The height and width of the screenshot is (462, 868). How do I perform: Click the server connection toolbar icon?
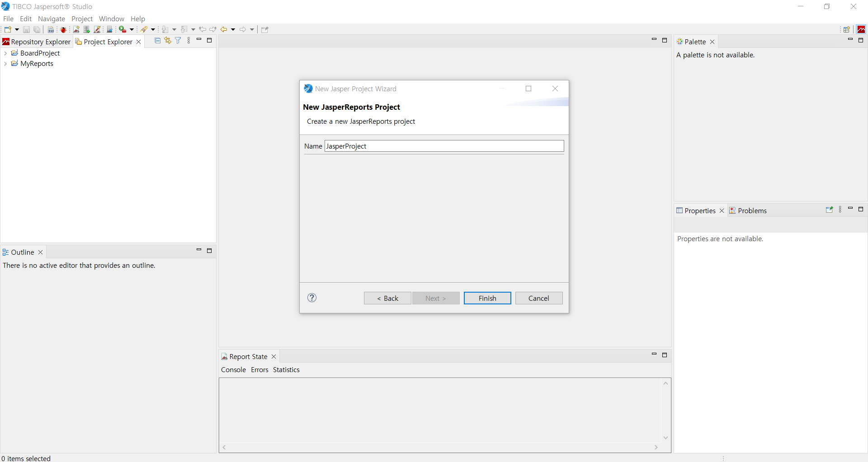[x=109, y=30]
